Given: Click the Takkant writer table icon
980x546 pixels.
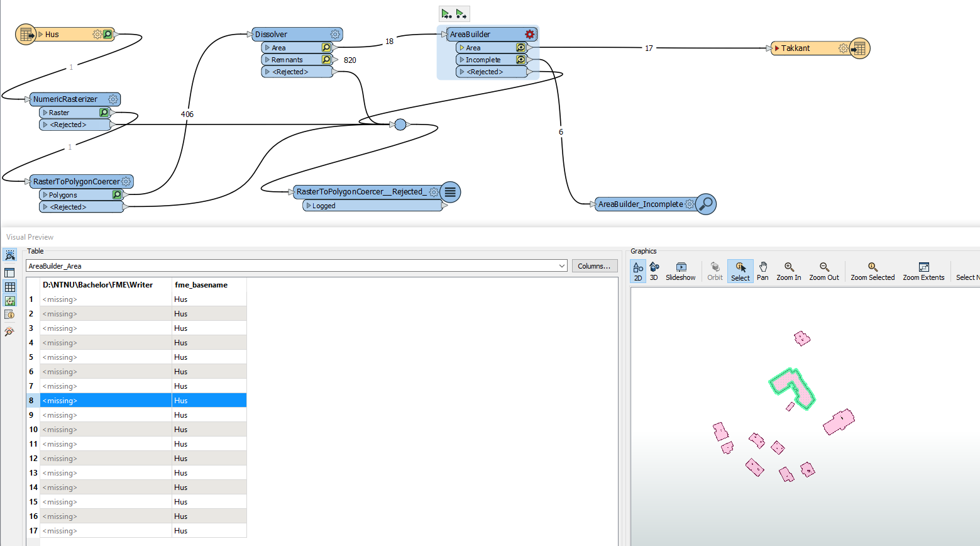Looking at the screenshot, I should pos(859,48).
